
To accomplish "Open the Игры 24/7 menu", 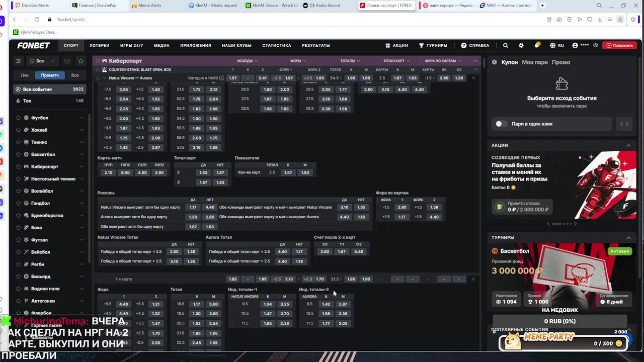I will pyautogui.click(x=131, y=45).
